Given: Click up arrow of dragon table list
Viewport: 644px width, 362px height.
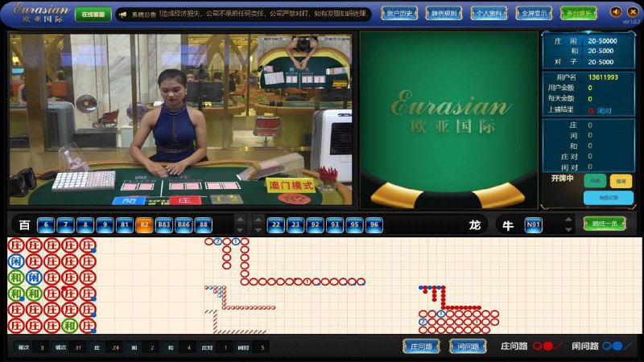Looking at the screenshot, I should click(x=258, y=220).
